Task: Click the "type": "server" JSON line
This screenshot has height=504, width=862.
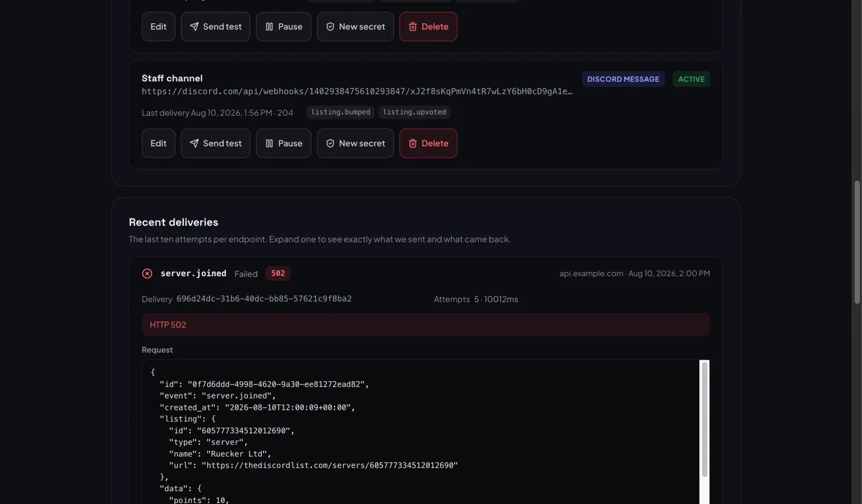Action: coord(208,442)
